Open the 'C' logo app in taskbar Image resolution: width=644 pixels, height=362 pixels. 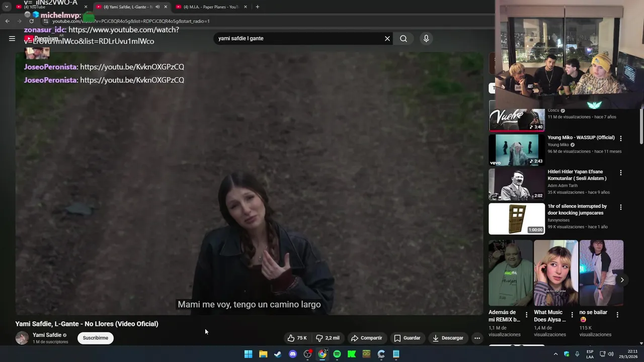tap(381, 354)
